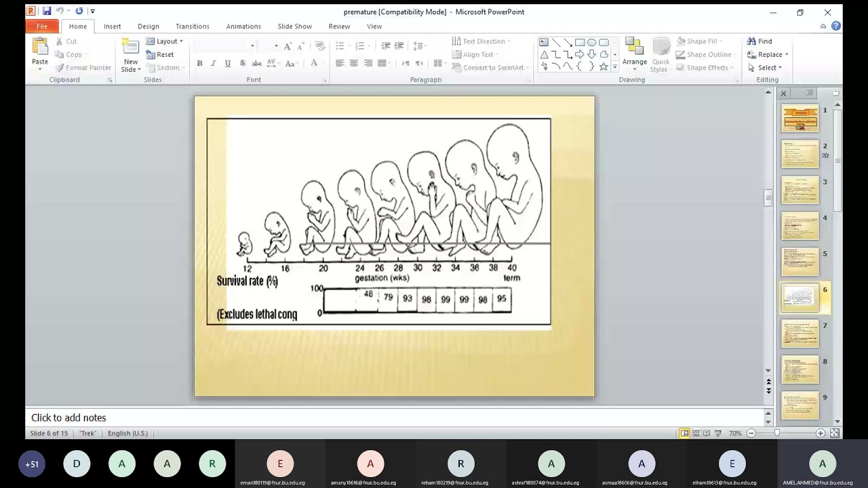Open the File menu button

coord(42,26)
